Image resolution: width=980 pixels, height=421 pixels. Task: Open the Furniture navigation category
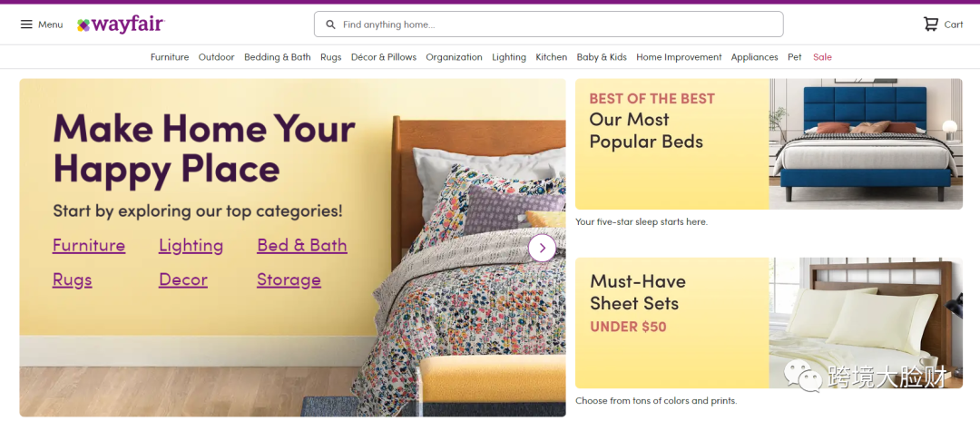(170, 57)
